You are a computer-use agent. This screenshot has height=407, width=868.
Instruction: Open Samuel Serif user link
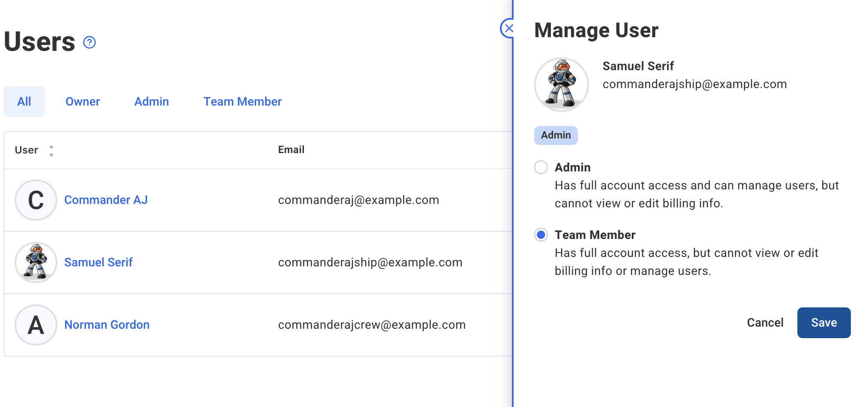pos(98,262)
